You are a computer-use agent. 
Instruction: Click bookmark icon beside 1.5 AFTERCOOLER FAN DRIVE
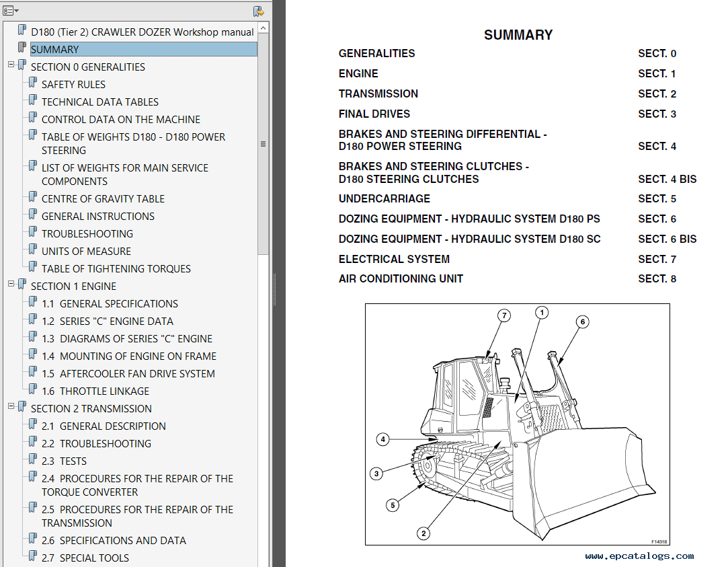click(32, 372)
